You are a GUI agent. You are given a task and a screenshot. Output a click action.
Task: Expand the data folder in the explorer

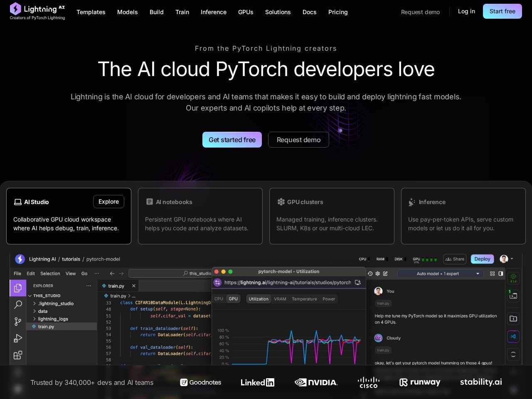click(x=42, y=311)
